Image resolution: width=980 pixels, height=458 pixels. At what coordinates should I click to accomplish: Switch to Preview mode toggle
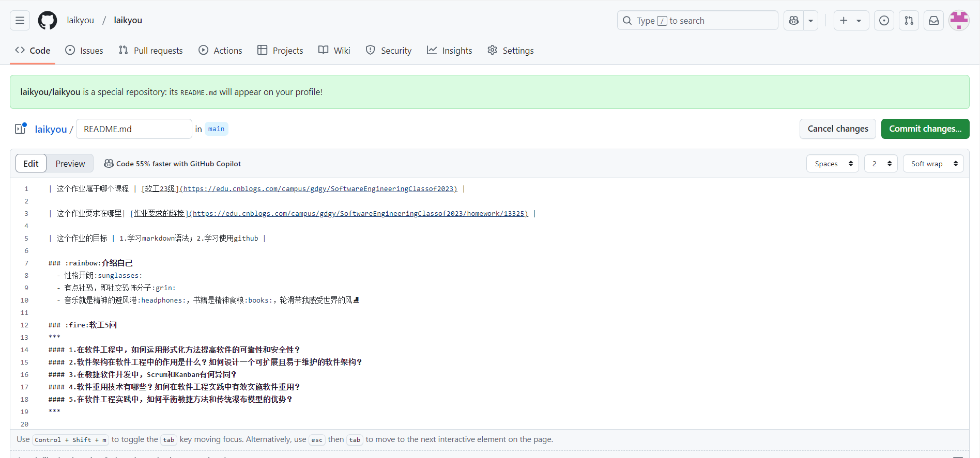70,164
